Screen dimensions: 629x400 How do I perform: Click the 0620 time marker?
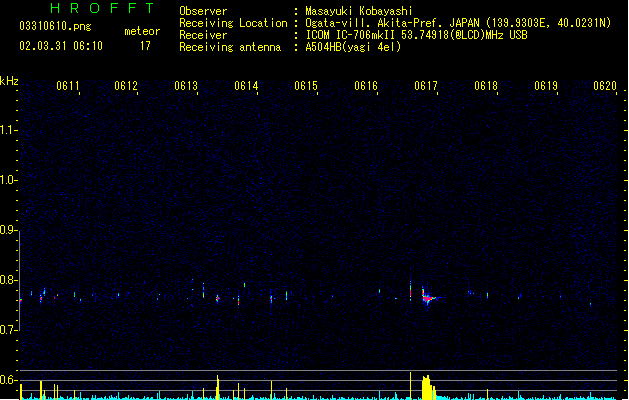coord(605,86)
